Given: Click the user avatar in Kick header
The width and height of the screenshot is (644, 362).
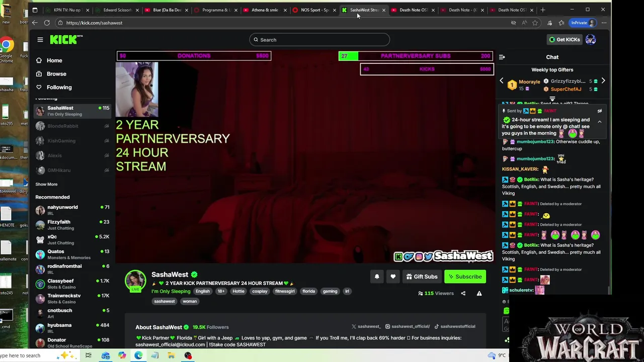Looking at the screenshot, I should tap(591, 40).
